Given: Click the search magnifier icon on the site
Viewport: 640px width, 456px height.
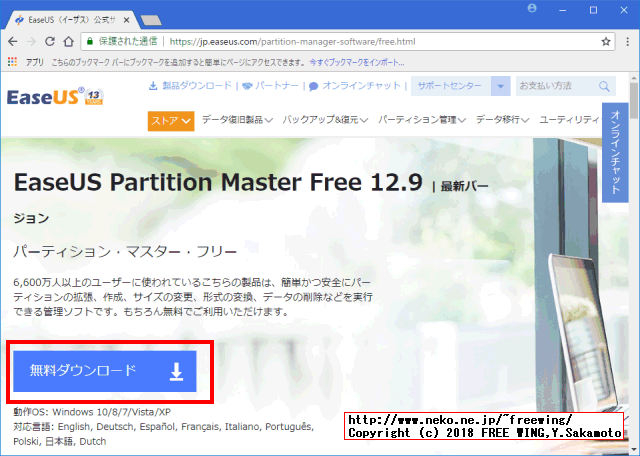Looking at the screenshot, I should [x=604, y=86].
